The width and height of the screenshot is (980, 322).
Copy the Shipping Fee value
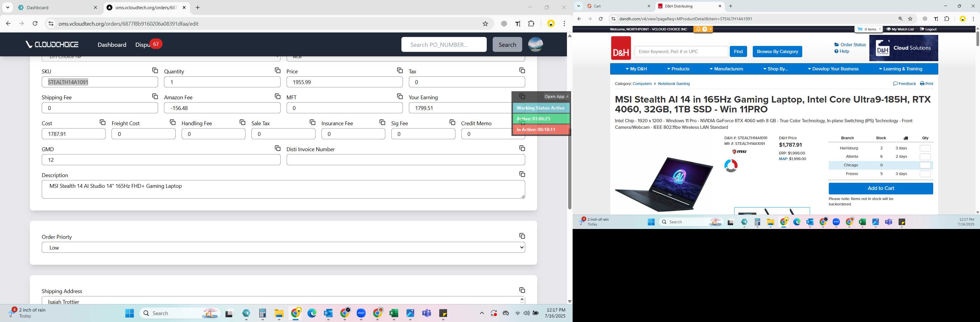tap(155, 97)
